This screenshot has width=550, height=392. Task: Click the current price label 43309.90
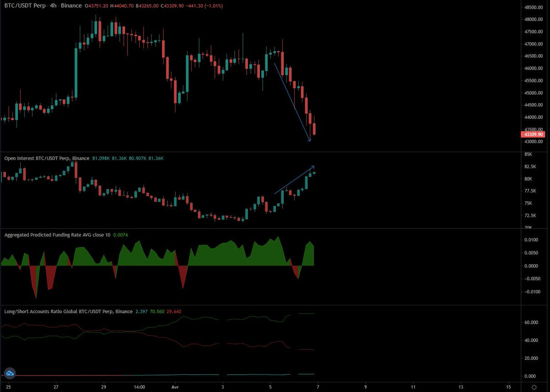(x=533, y=134)
